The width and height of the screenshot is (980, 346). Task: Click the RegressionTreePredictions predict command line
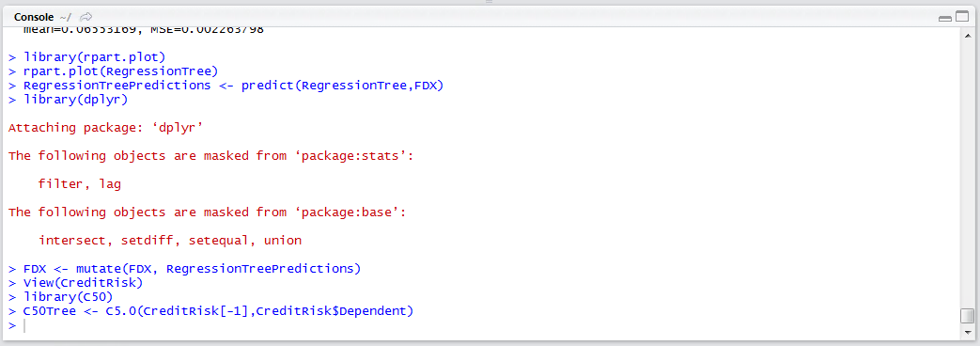coord(226,86)
